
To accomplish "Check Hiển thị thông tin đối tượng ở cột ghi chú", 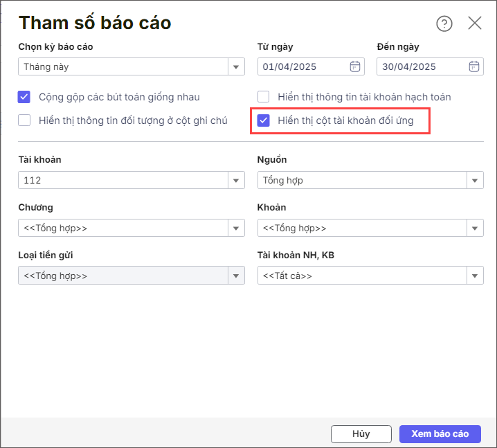I will click(x=24, y=120).
